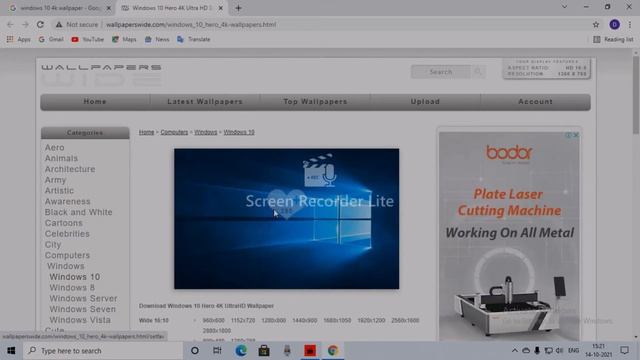Open Chrome three-dot menu
This screenshot has height=360, width=640.
pyautogui.click(x=630, y=24)
